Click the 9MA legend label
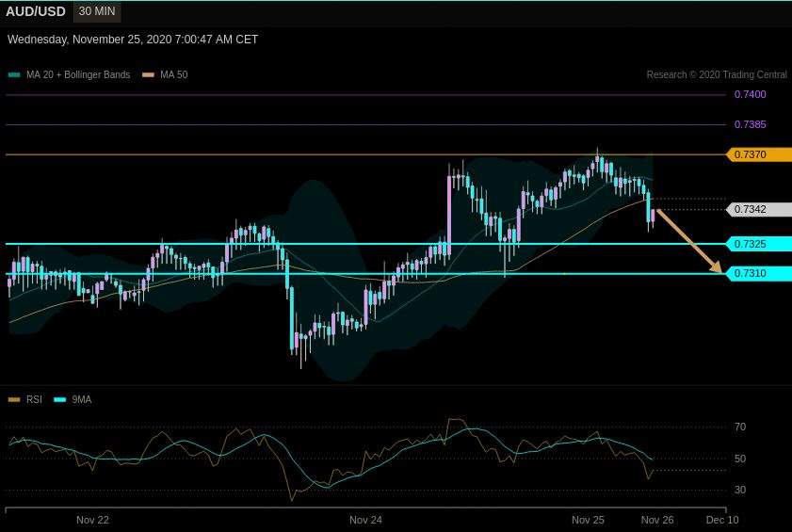This screenshot has height=532, width=792. point(81,399)
